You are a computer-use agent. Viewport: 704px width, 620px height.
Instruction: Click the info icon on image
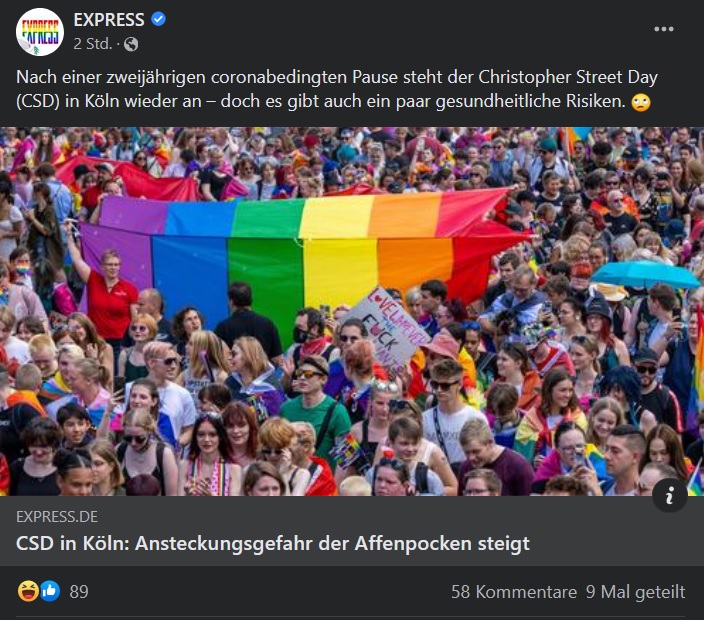pyautogui.click(x=669, y=496)
